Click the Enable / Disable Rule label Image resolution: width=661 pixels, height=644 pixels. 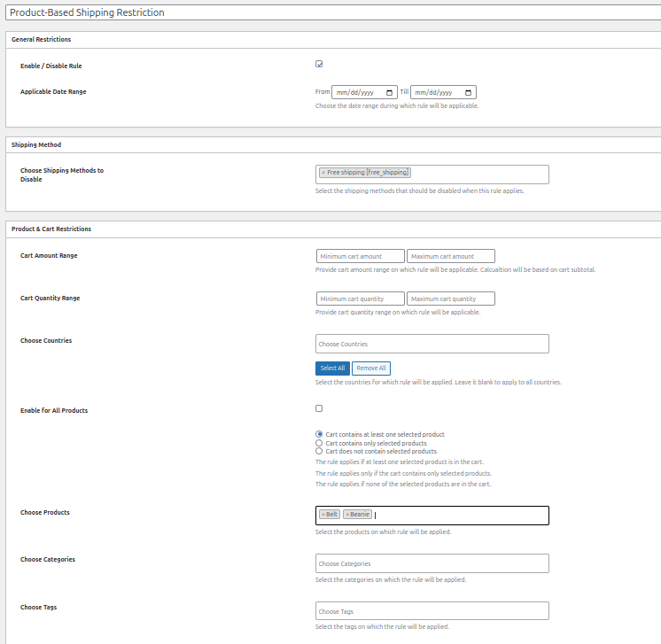click(x=51, y=66)
